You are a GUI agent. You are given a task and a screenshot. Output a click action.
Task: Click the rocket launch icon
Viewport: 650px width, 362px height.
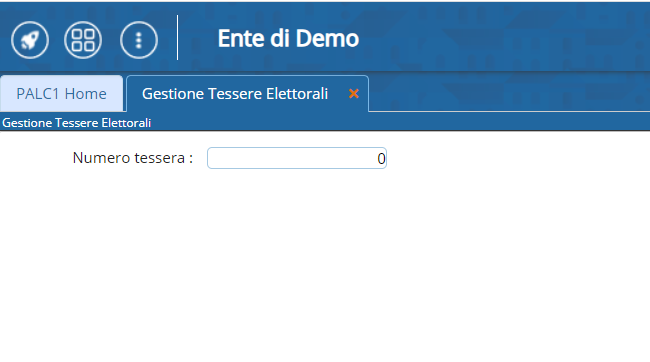pyautogui.click(x=30, y=40)
